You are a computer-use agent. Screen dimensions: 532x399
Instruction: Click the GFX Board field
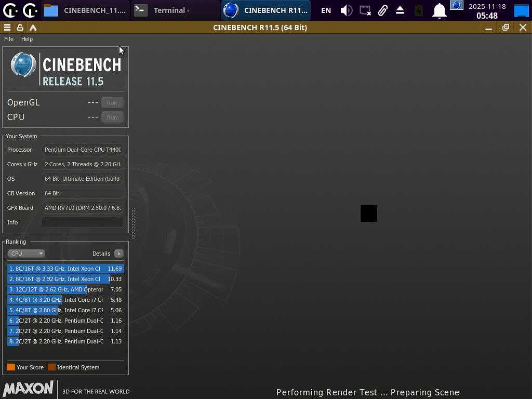pyautogui.click(x=83, y=208)
